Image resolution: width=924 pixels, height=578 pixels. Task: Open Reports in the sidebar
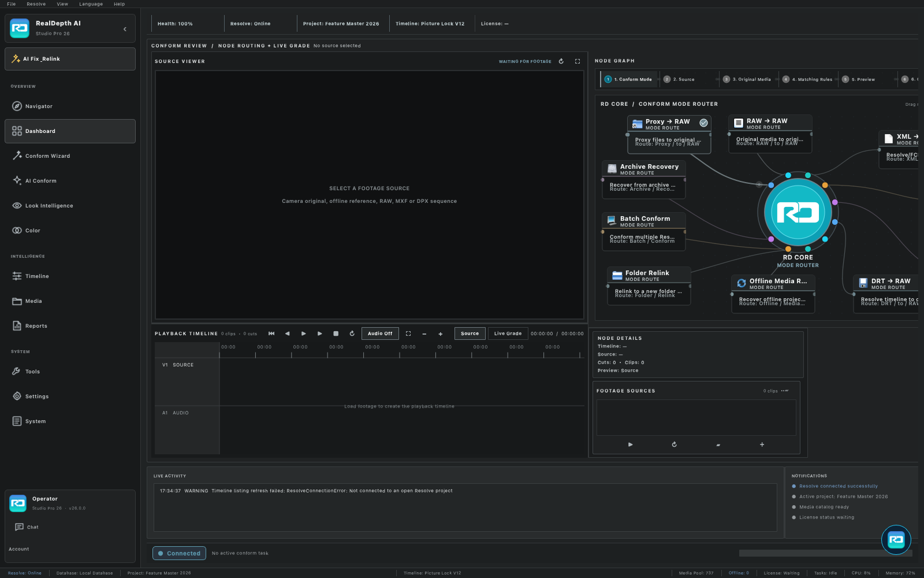coord(70,326)
